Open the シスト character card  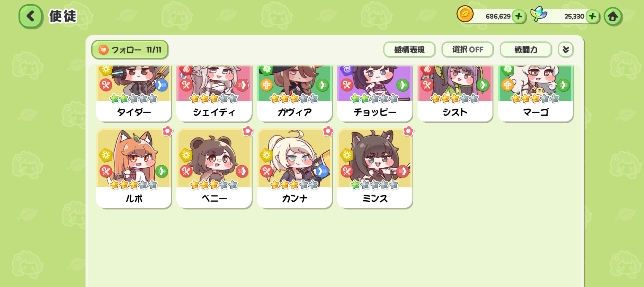455,93
